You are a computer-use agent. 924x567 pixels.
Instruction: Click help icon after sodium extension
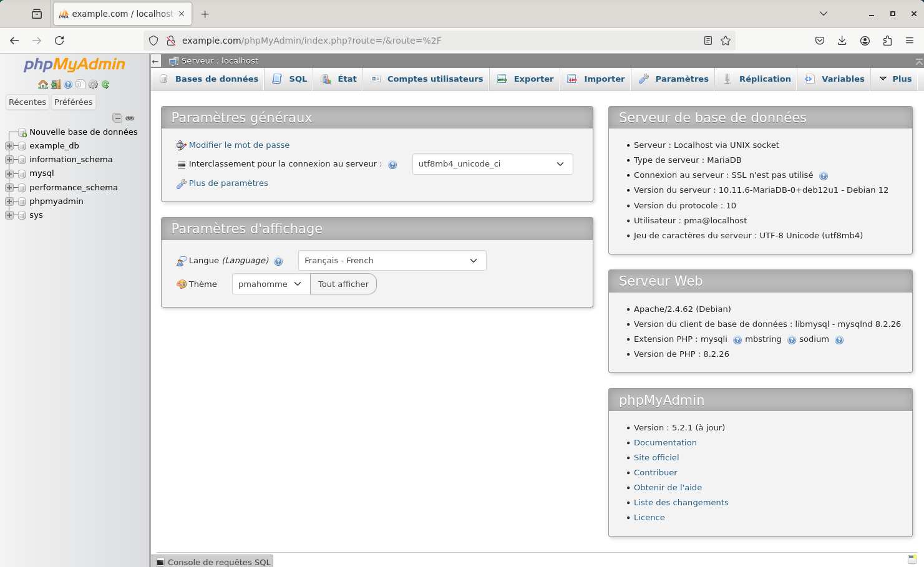coord(839,340)
